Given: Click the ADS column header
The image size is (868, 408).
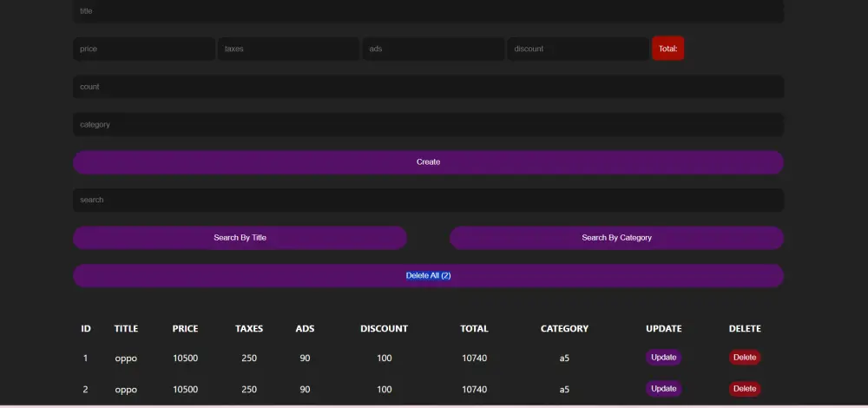Looking at the screenshot, I should [305, 329].
